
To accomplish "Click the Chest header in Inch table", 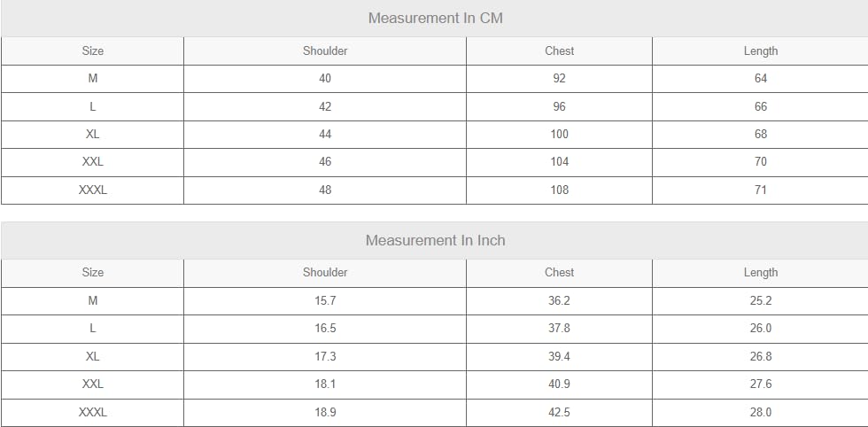I will tap(559, 273).
